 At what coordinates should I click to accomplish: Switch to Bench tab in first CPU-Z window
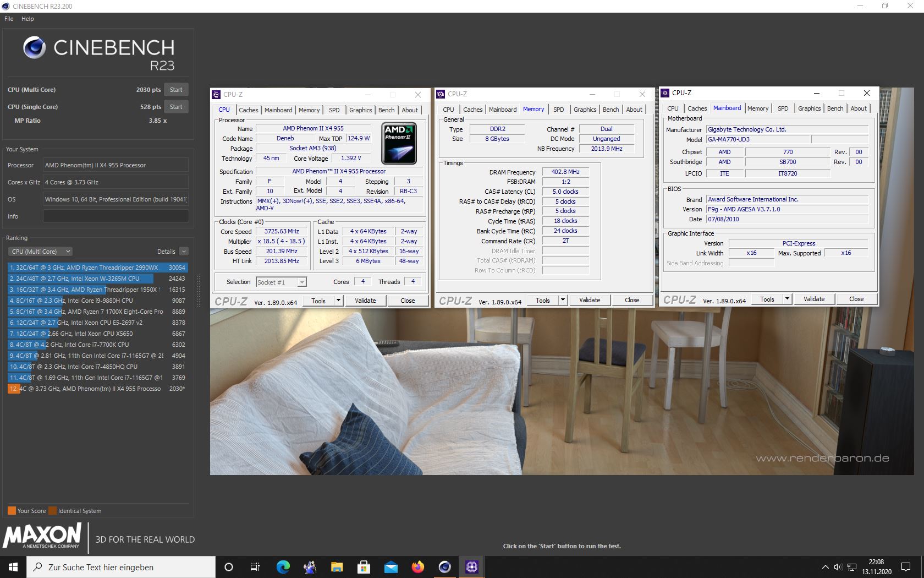point(387,110)
